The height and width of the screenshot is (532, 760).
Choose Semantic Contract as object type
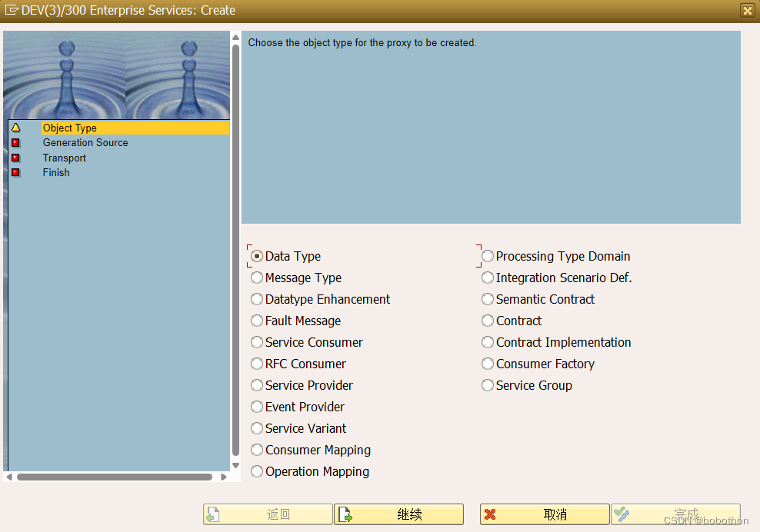pyautogui.click(x=488, y=299)
